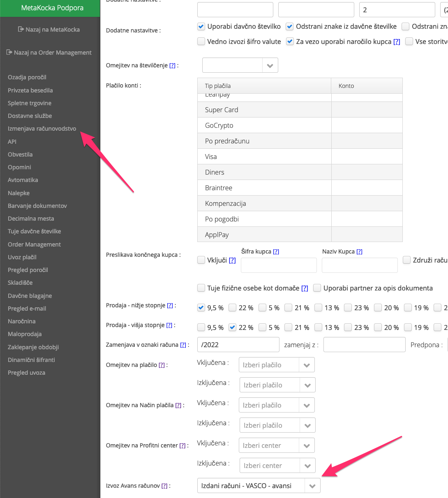Go to Spletne trgovine settings
Viewport: 448px width, 498px height.
point(30,103)
